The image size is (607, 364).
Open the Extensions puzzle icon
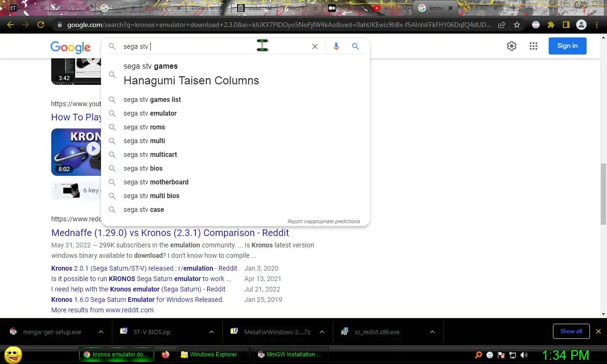coord(551,25)
